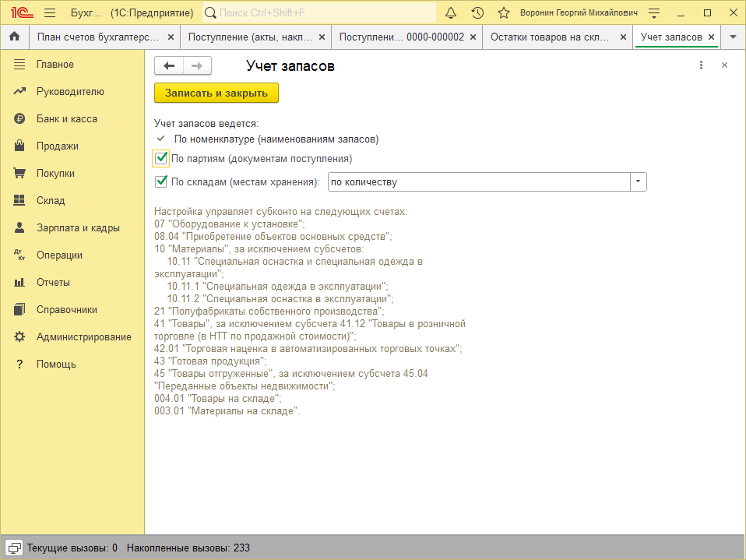Expand the по количеству dropdown arrow
The image size is (746, 560).
[639, 181]
